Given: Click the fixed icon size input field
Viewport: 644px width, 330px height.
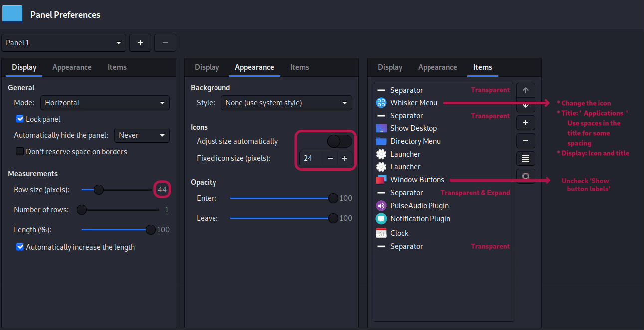Looking at the screenshot, I should pyautogui.click(x=310, y=158).
